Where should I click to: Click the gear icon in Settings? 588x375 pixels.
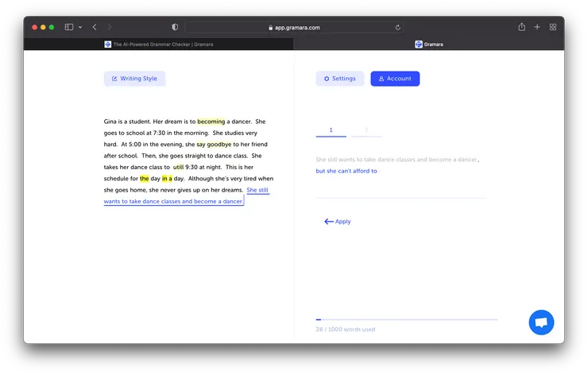point(327,79)
